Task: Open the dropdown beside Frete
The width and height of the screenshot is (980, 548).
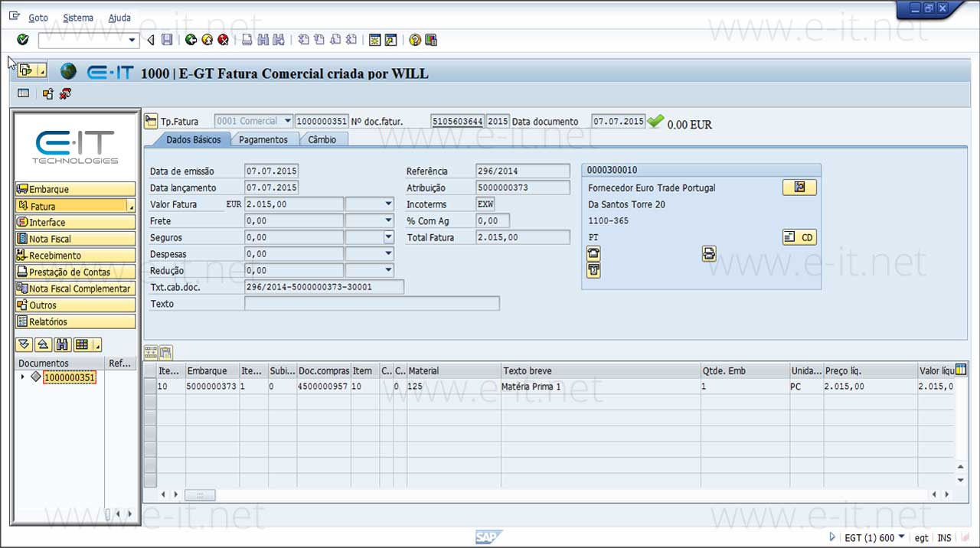Action: [389, 220]
